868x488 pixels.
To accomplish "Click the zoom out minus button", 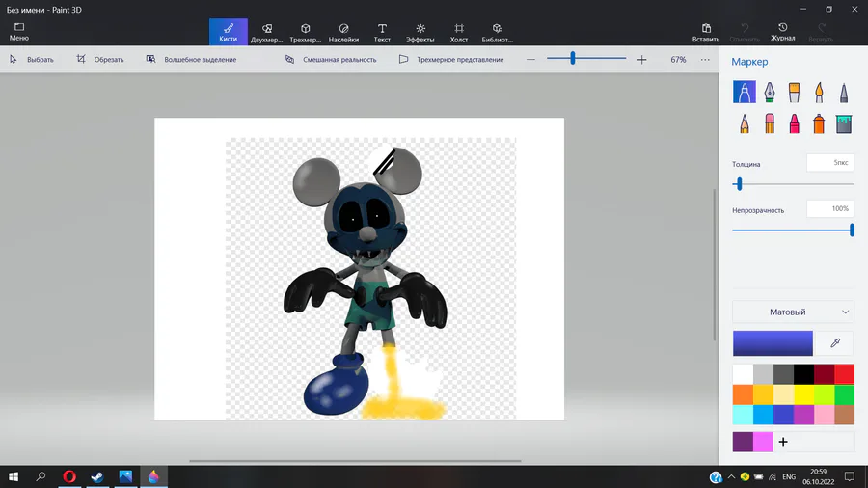I will pos(530,59).
